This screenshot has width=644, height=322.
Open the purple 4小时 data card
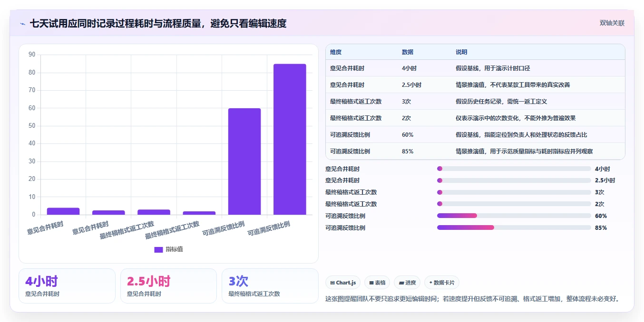pos(67,286)
